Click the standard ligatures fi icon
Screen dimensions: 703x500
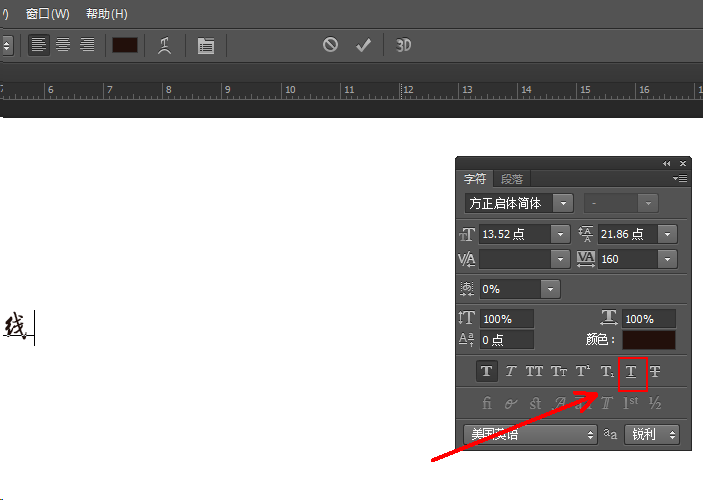[x=487, y=403]
